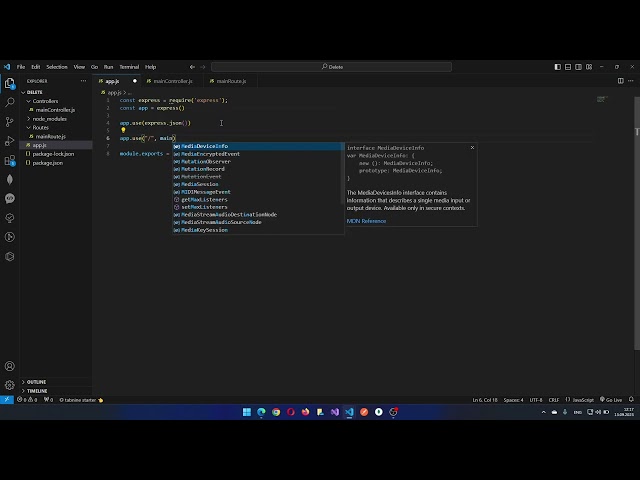Open MDN Reference link
The width and height of the screenshot is (640, 480).
[366, 221]
